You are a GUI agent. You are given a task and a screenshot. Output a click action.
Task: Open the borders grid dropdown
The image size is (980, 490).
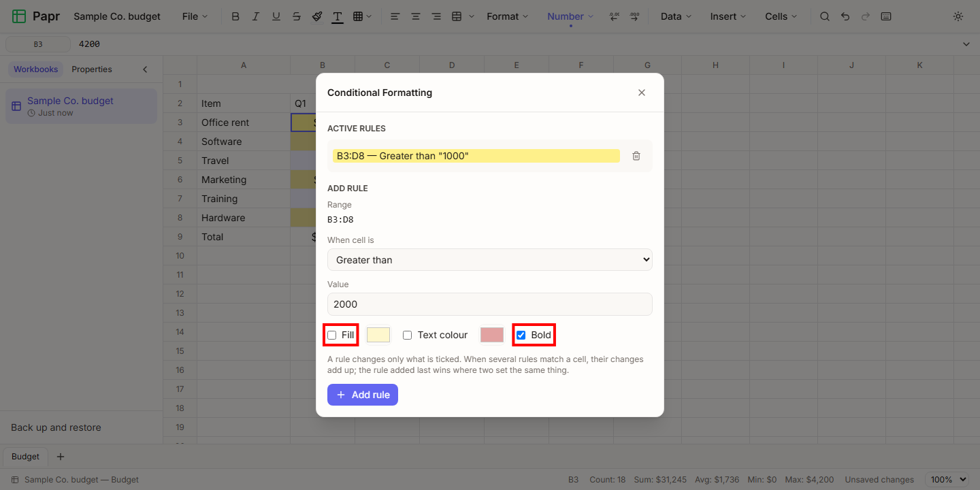coord(362,16)
